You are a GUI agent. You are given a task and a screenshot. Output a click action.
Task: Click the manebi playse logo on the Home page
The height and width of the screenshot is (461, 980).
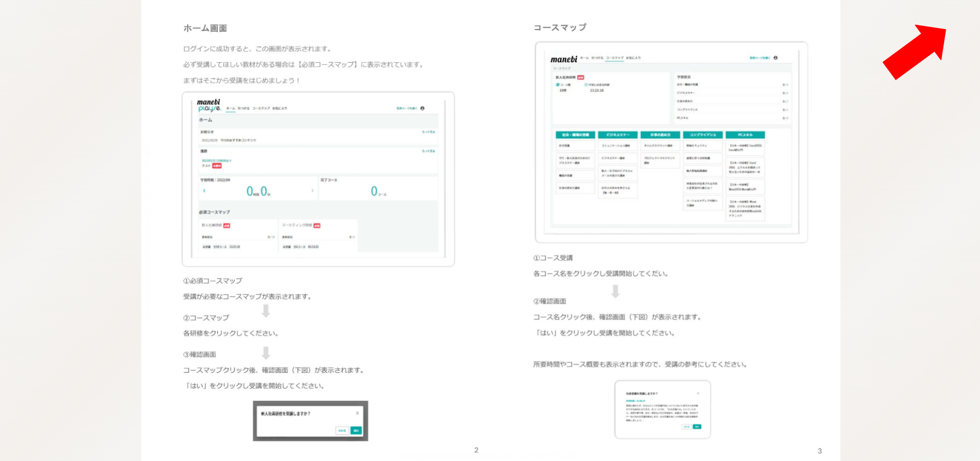(209, 105)
